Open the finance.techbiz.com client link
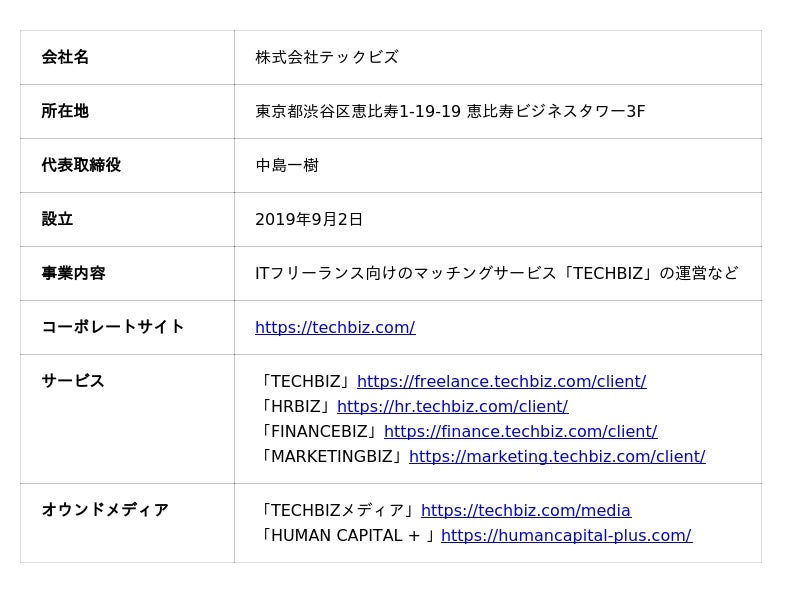Viewport: 800px width, 593px height. tap(520, 432)
